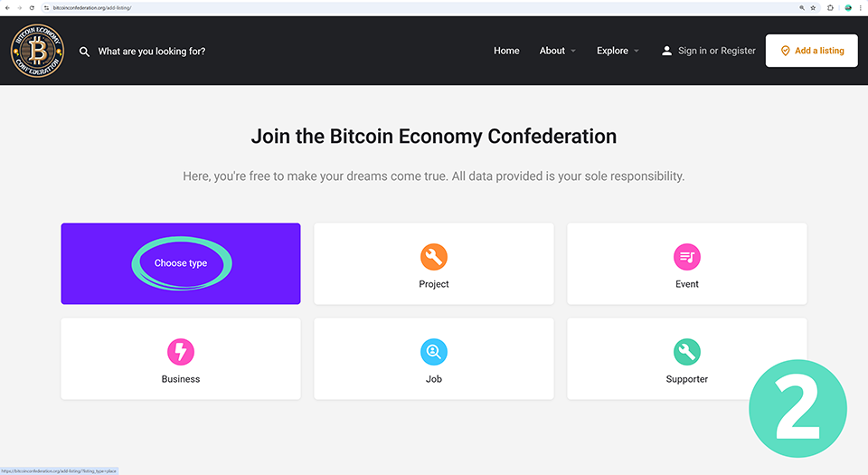Expand the Explore dropdown menu
868x475 pixels.
(618, 51)
